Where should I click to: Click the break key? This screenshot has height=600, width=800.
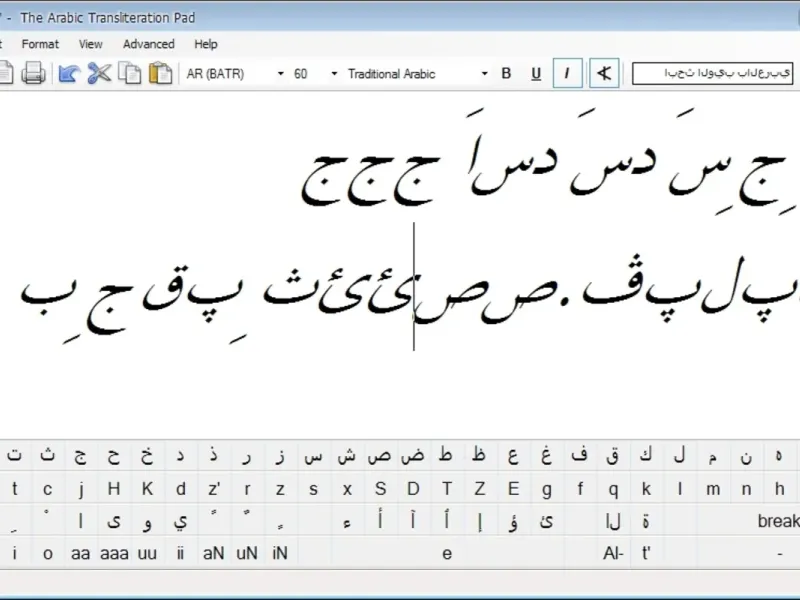(779, 521)
